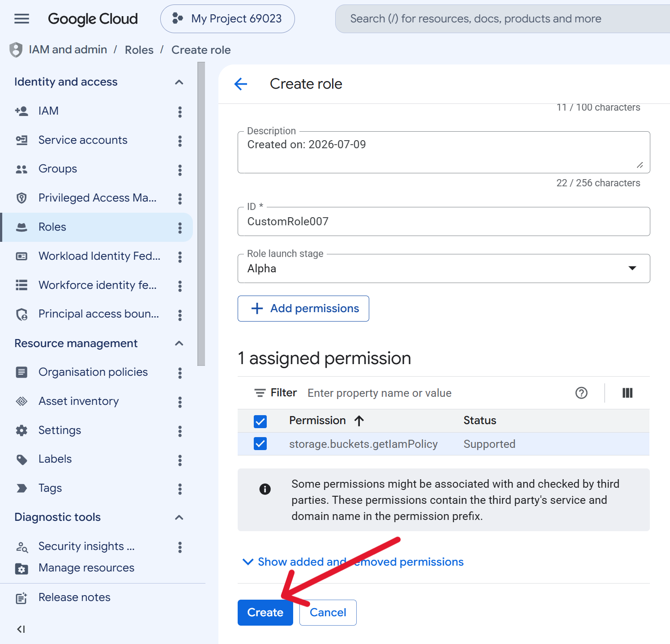Click the Organisation policies icon
Screen dimensions: 670x644
(21, 372)
